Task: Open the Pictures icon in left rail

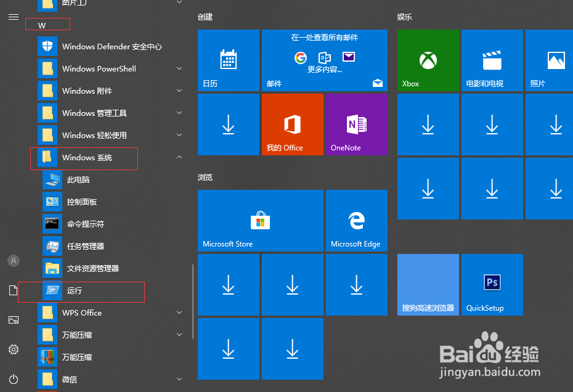Action: 14,320
